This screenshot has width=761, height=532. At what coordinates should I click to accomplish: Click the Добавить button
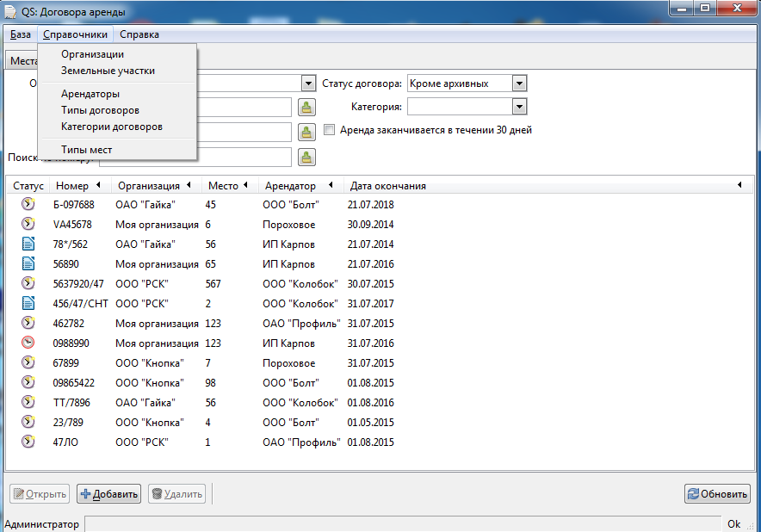[x=109, y=494]
